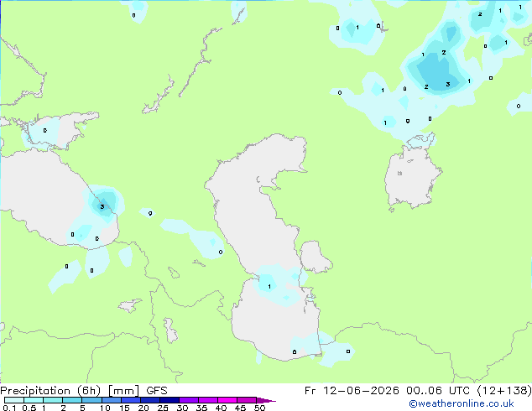This screenshot has height=411, width=532.
Task: Select the 45–50 mm legend color box
Action: (x=247, y=400)
